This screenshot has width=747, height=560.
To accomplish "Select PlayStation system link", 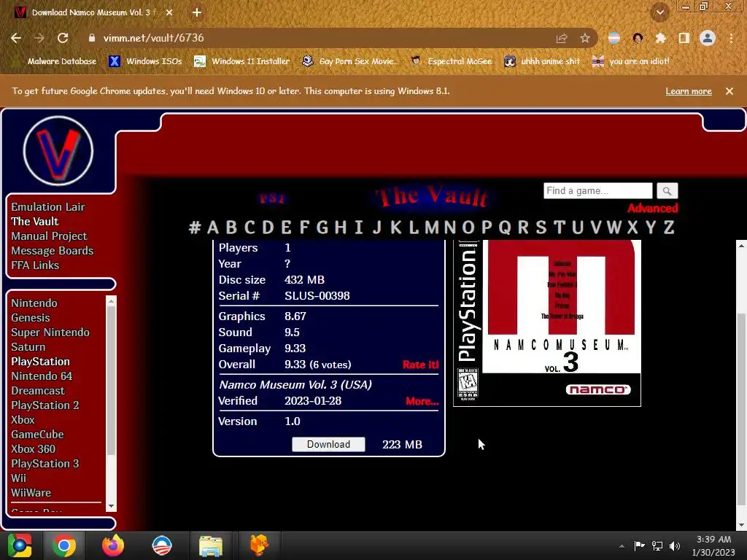I will click(41, 362).
